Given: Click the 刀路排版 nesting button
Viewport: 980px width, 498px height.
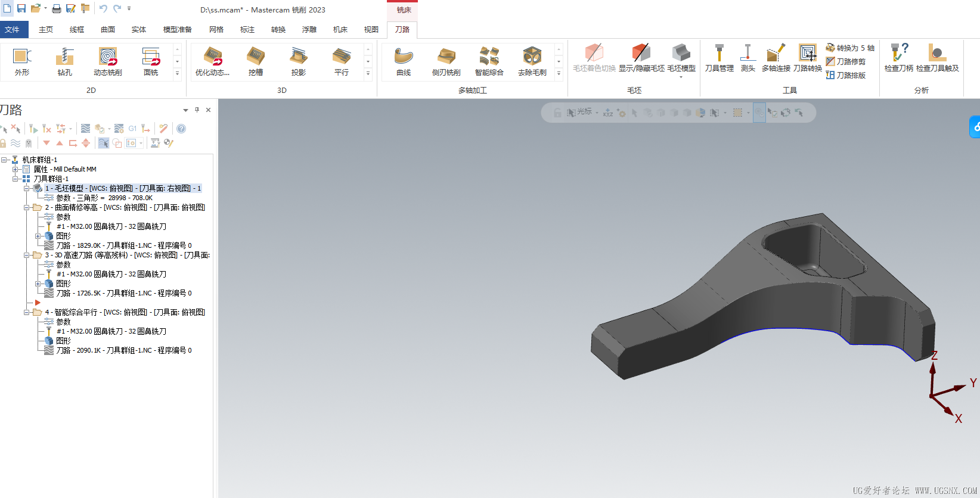Looking at the screenshot, I should coord(846,75).
